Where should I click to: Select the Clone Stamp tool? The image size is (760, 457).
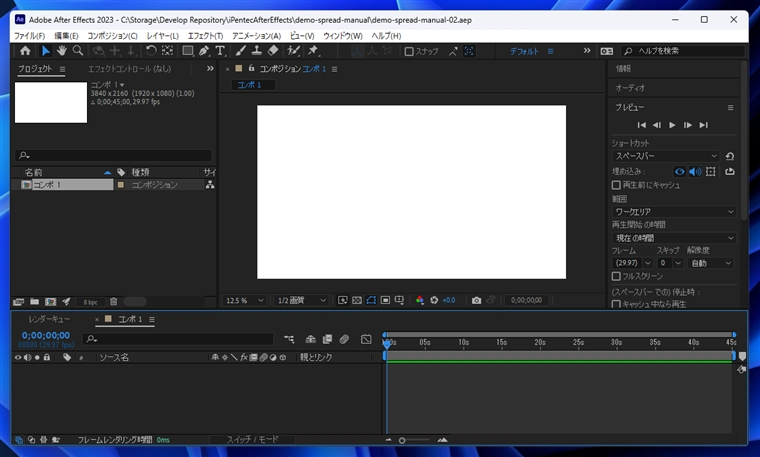pyautogui.click(x=257, y=50)
